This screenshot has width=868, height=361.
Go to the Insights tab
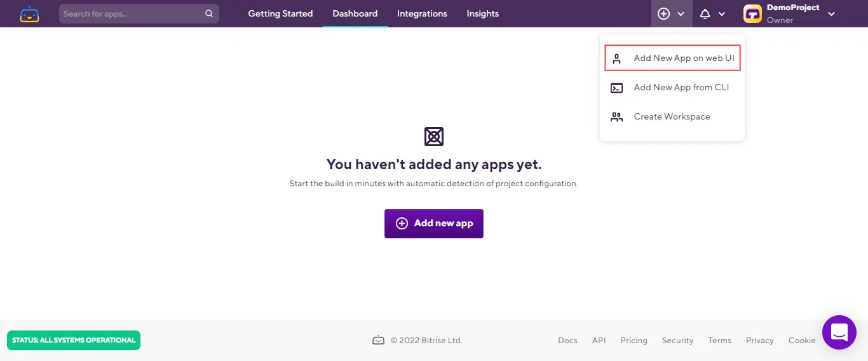[x=482, y=13]
